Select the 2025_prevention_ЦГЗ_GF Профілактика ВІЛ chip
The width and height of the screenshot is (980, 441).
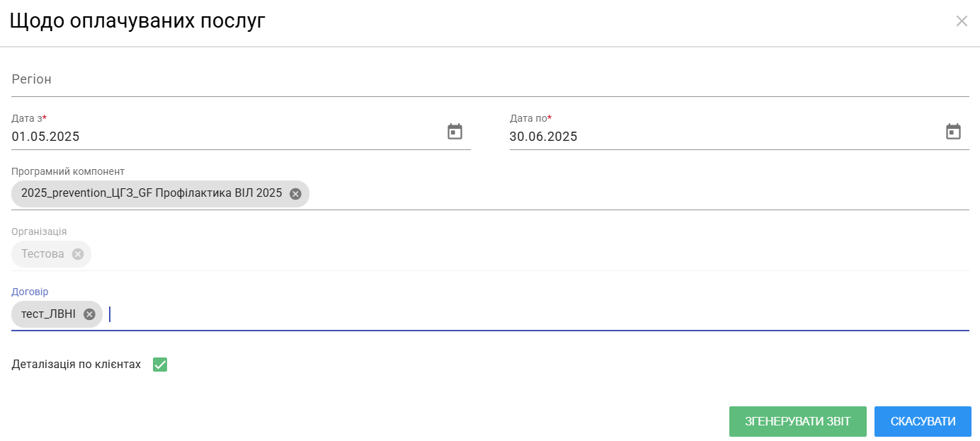(x=152, y=194)
